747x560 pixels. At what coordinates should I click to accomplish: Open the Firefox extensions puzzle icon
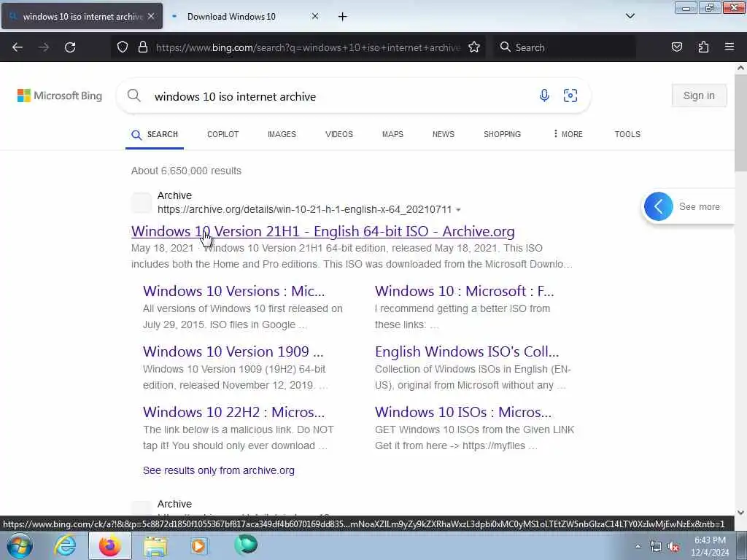click(703, 47)
